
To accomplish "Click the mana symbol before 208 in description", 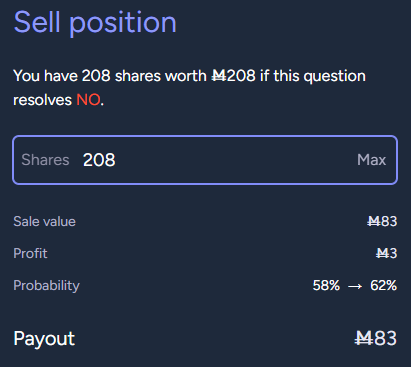I will pos(219,76).
